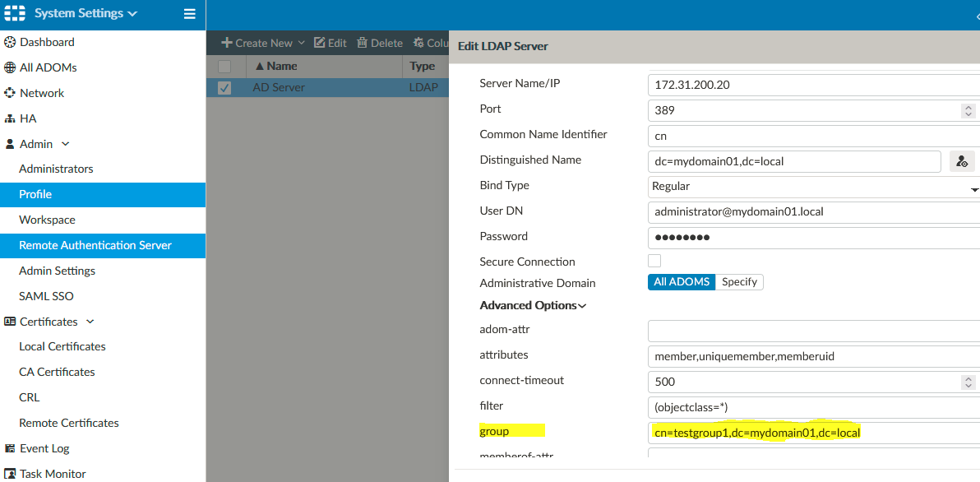Select Administrators in the Admin menu
The width and height of the screenshot is (980, 482).
pyautogui.click(x=56, y=169)
